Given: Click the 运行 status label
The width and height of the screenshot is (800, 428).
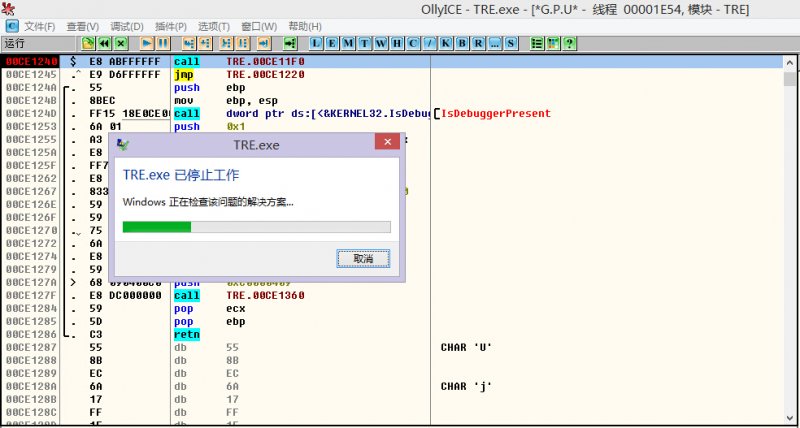Looking at the screenshot, I should pyautogui.click(x=15, y=44).
